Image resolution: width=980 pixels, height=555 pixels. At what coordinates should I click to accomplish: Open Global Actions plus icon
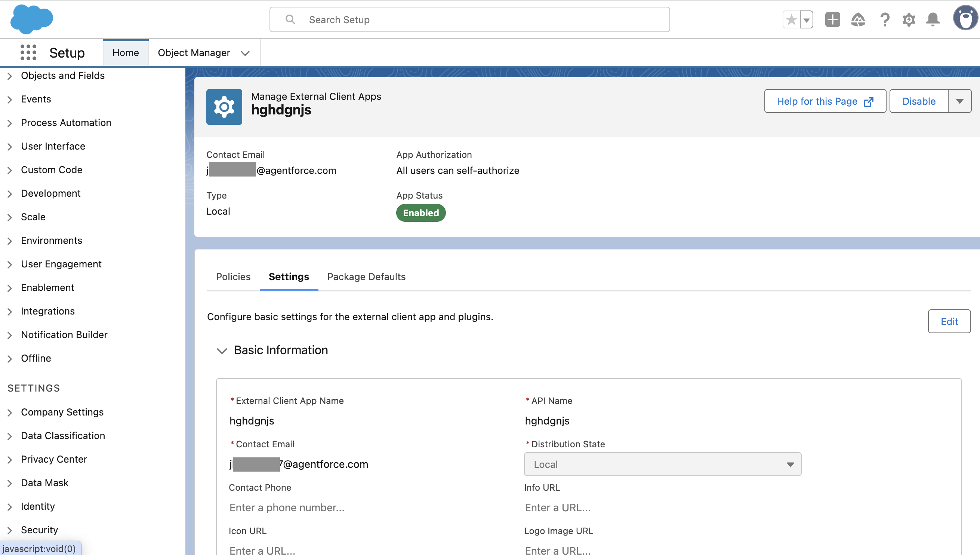[x=832, y=19]
